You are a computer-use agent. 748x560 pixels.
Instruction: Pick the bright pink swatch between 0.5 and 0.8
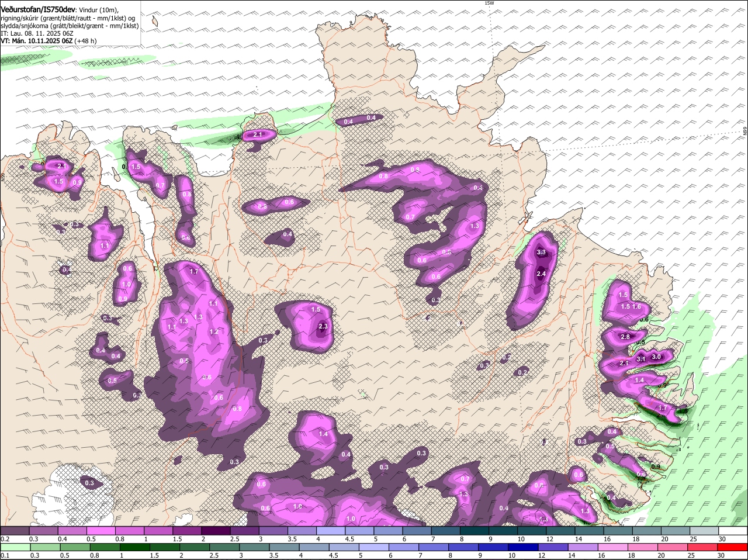click(101, 531)
